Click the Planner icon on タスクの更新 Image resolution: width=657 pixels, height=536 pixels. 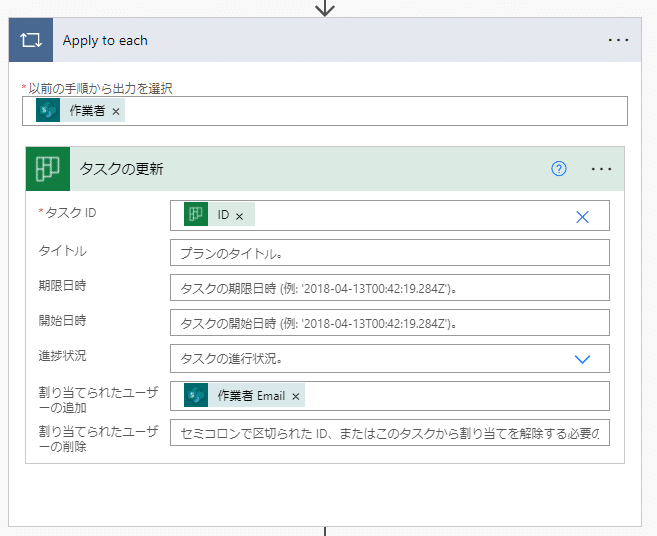click(48, 169)
